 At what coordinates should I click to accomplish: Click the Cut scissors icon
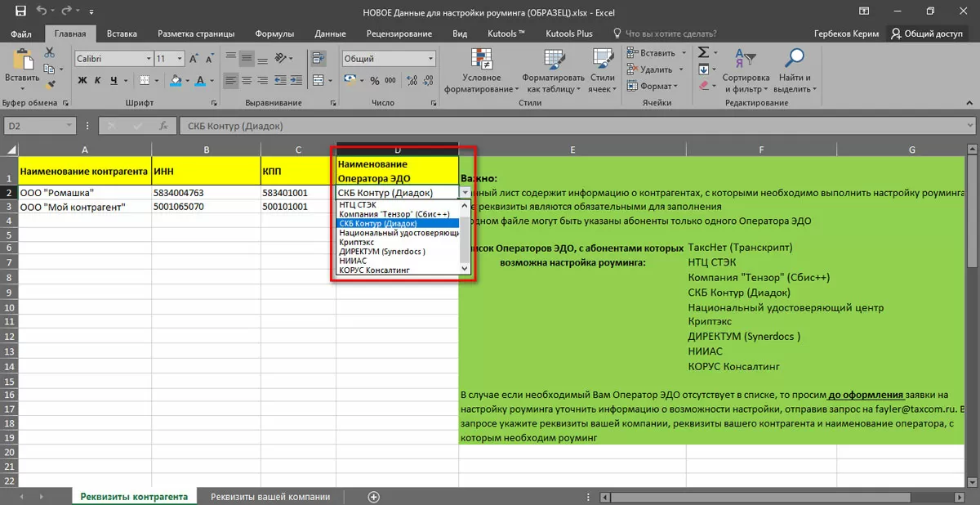click(x=49, y=52)
